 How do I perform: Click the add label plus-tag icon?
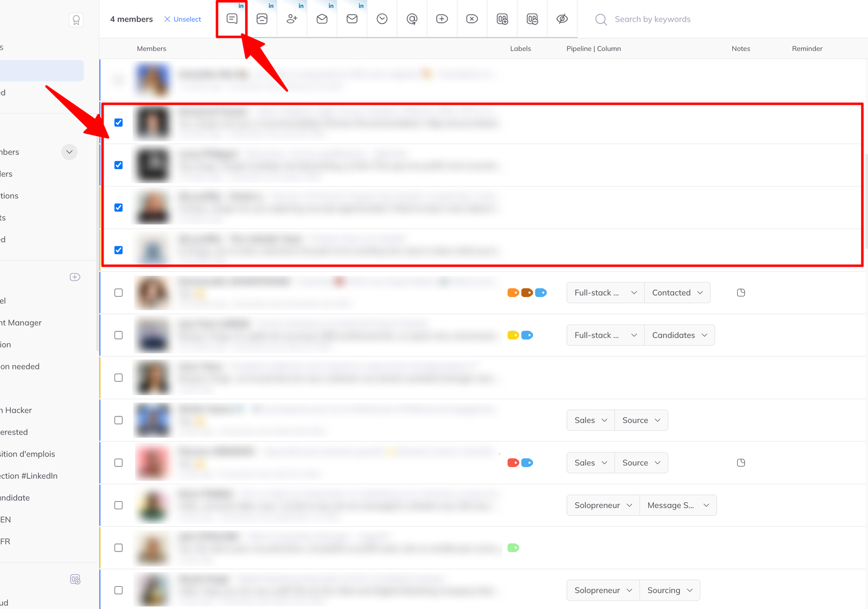442,19
